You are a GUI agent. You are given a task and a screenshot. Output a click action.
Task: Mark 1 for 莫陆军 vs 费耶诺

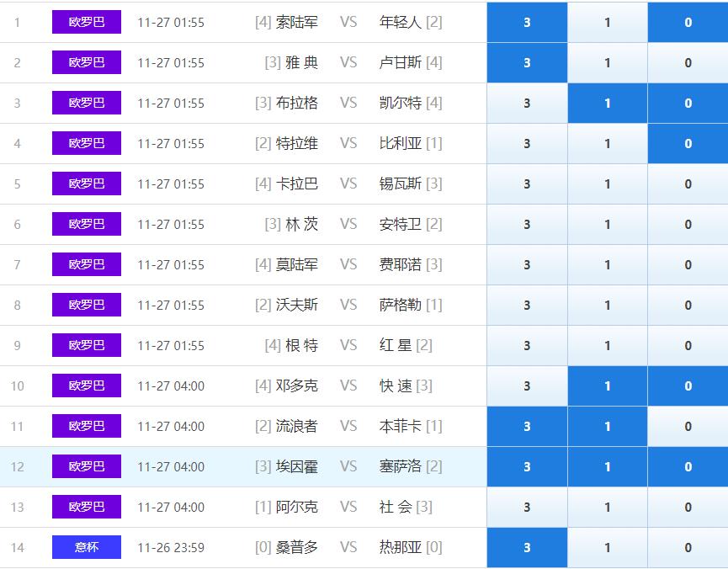pyautogui.click(x=608, y=265)
